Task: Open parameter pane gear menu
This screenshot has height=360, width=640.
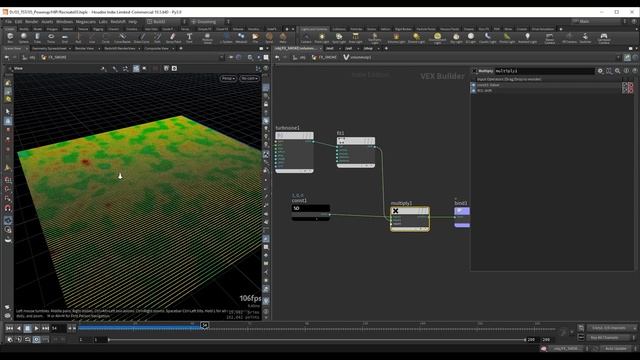Action: click(600, 71)
